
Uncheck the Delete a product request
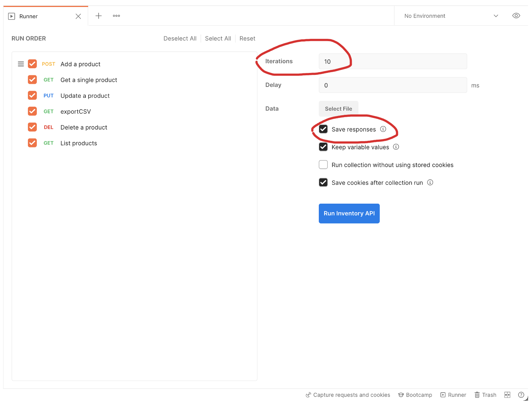click(32, 127)
